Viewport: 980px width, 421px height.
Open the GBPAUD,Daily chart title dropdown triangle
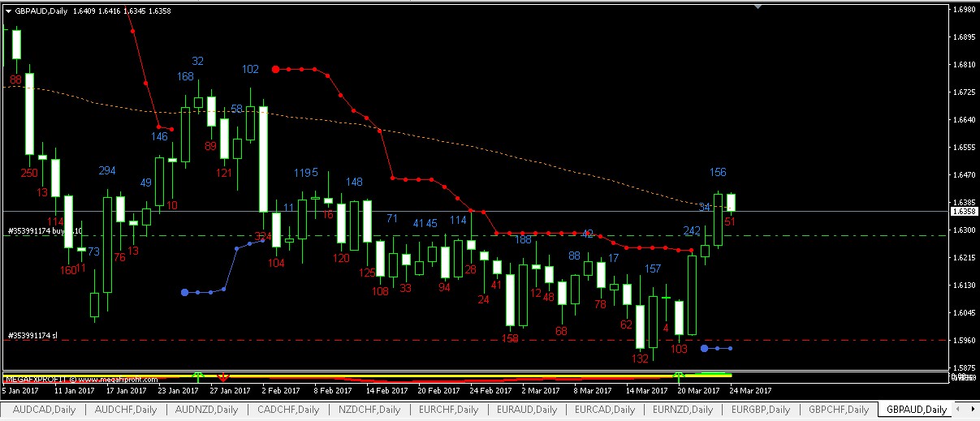click(9, 11)
